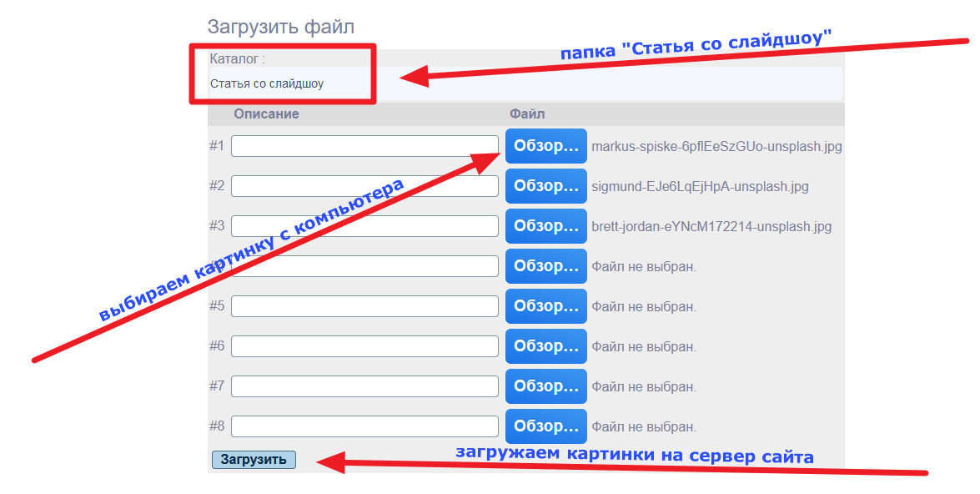
Task: Open file browser for row #5
Action: click(x=545, y=306)
